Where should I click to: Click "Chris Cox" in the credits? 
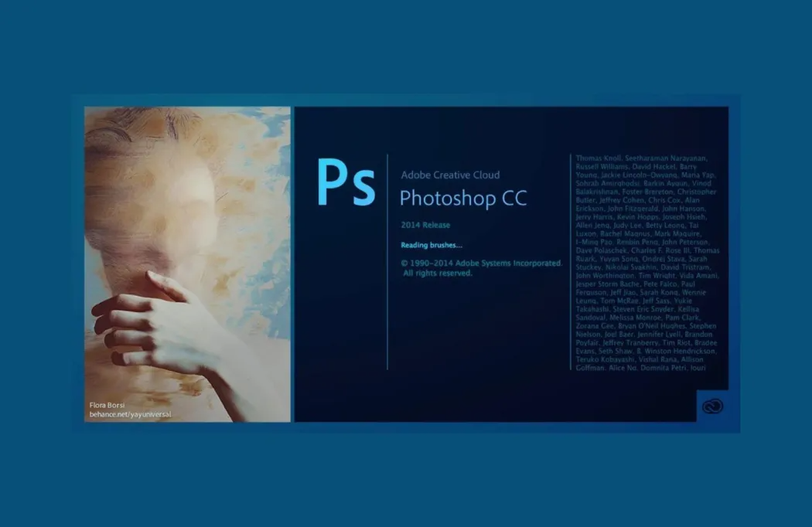point(664,200)
